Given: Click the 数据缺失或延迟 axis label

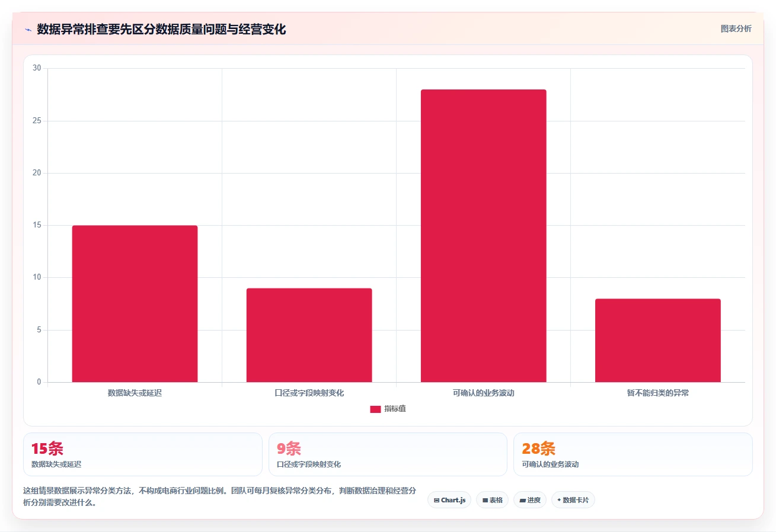Looking at the screenshot, I should click(135, 393).
